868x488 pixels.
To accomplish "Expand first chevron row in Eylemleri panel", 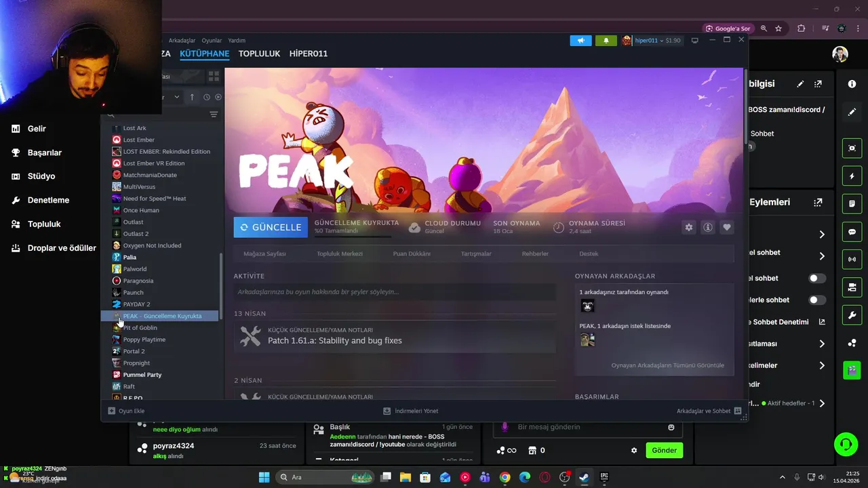I will 822,235.
